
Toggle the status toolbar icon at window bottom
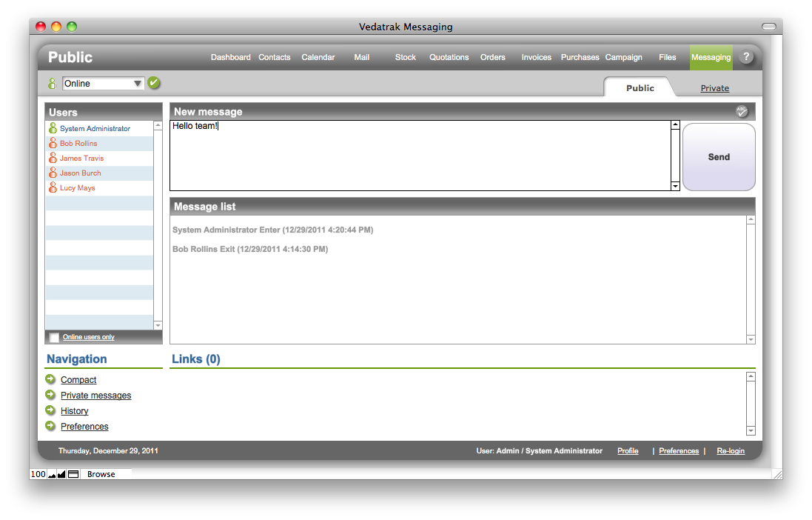(x=73, y=474)
